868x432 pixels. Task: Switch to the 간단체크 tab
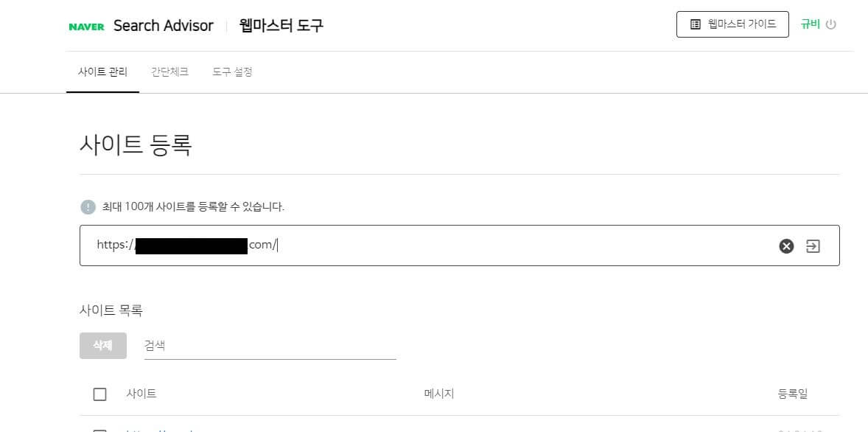169,72
